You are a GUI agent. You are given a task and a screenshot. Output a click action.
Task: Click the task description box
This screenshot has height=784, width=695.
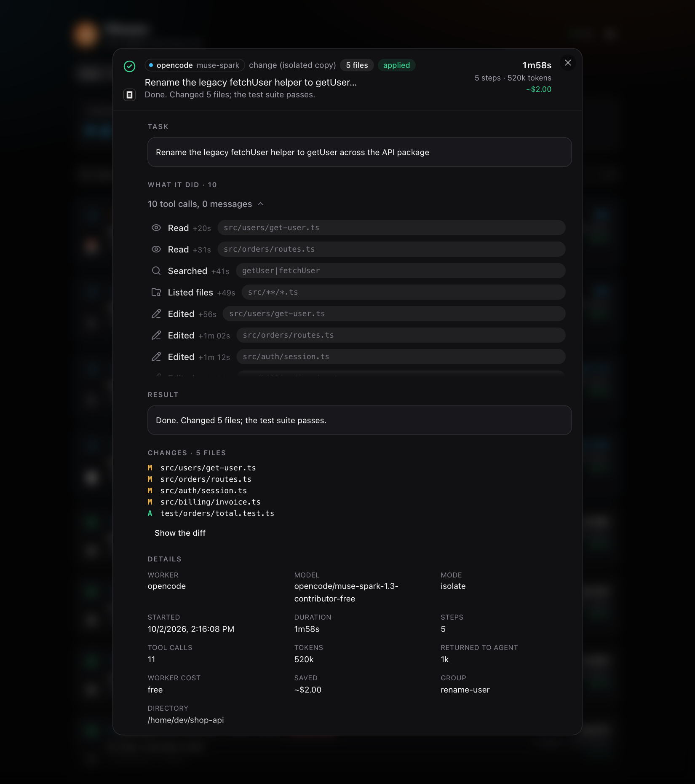click(x=359, y=152)
